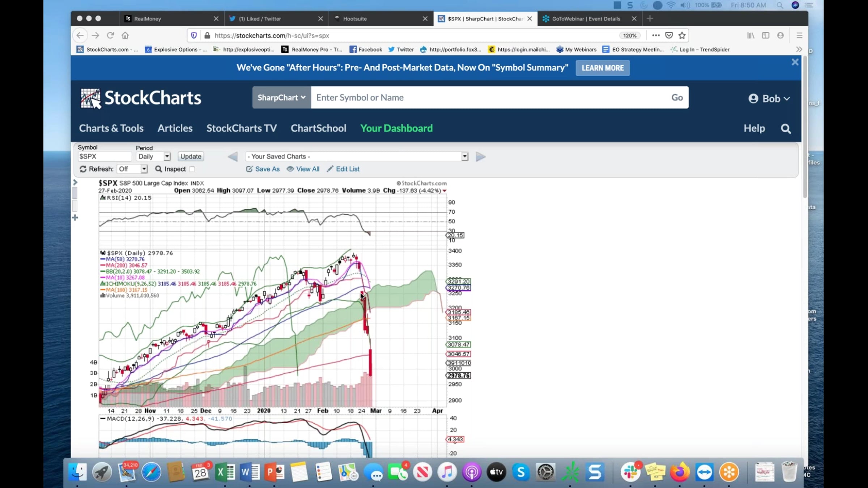Screen dimensions: 868x488
Task: Click the Save As icon link
Action: click(x=263, y=169)
